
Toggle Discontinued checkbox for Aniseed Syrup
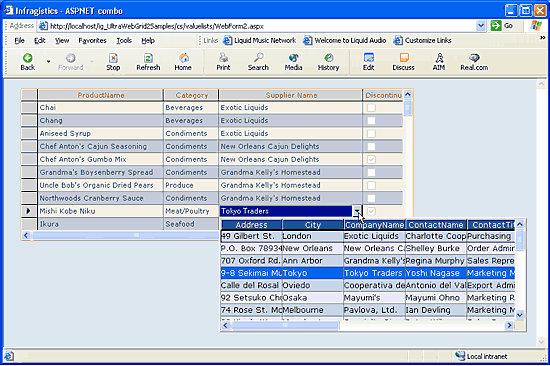pyautogui.click(x=371, y=134)
